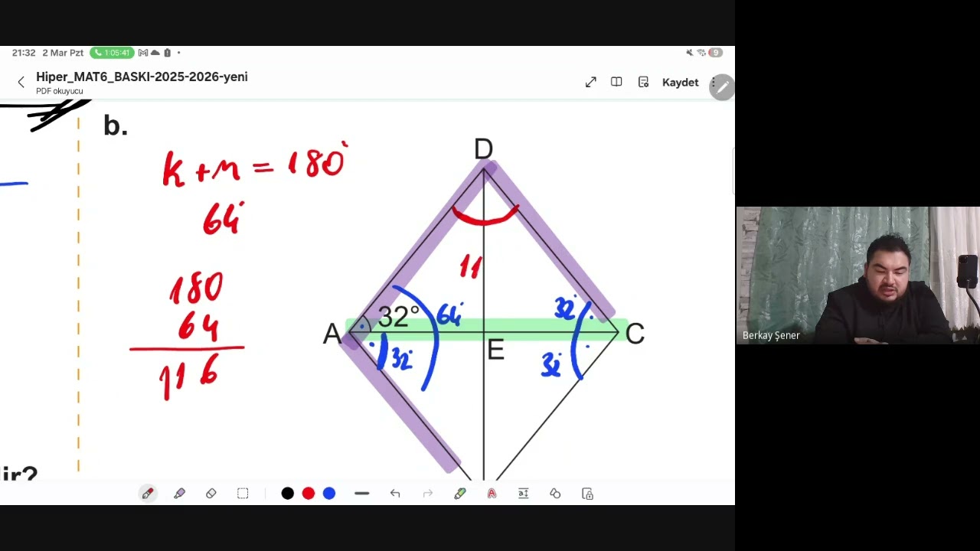
Task: Toggle the page lock icon
Action: (x=587, y=494)
